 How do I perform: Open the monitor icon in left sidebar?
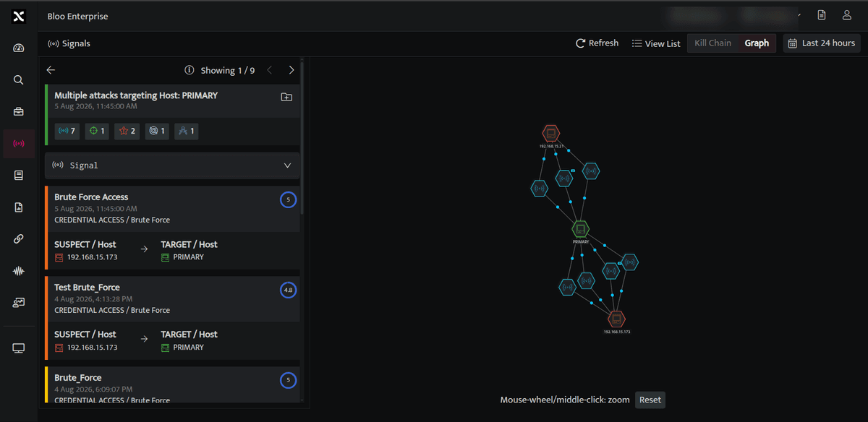pos(19,348)
